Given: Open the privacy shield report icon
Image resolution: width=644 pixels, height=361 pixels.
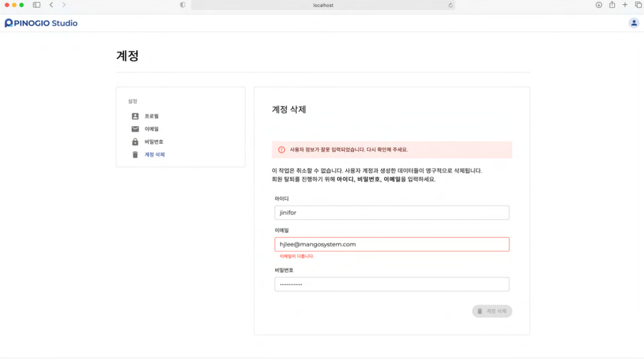Looking at the screenshot, I should [182, 5].
